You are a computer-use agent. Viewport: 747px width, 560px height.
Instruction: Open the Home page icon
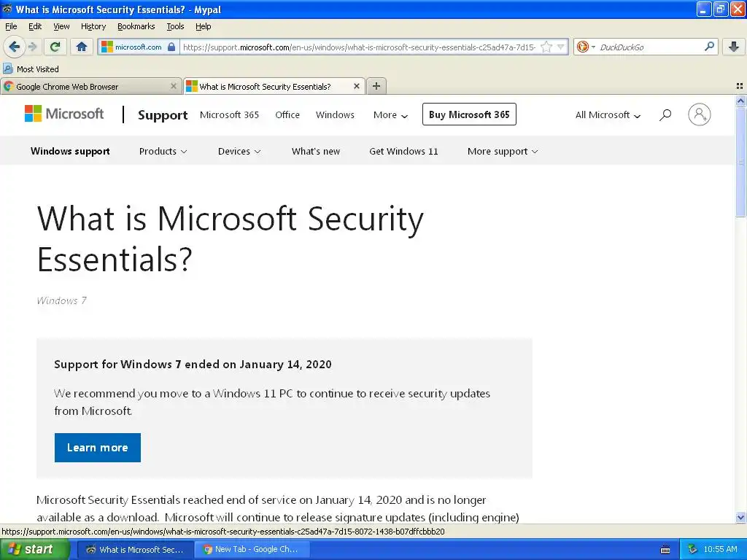coord(82,47)
